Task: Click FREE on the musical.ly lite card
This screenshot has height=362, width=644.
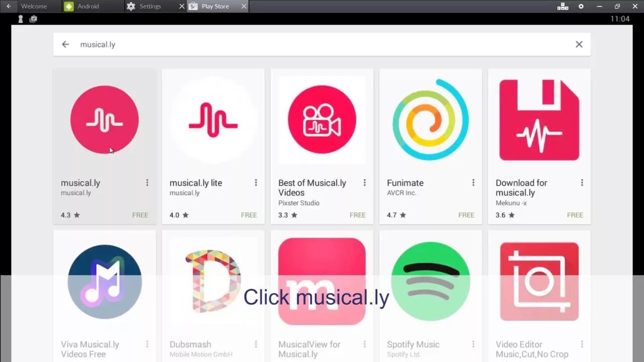Action: [249, 215]
